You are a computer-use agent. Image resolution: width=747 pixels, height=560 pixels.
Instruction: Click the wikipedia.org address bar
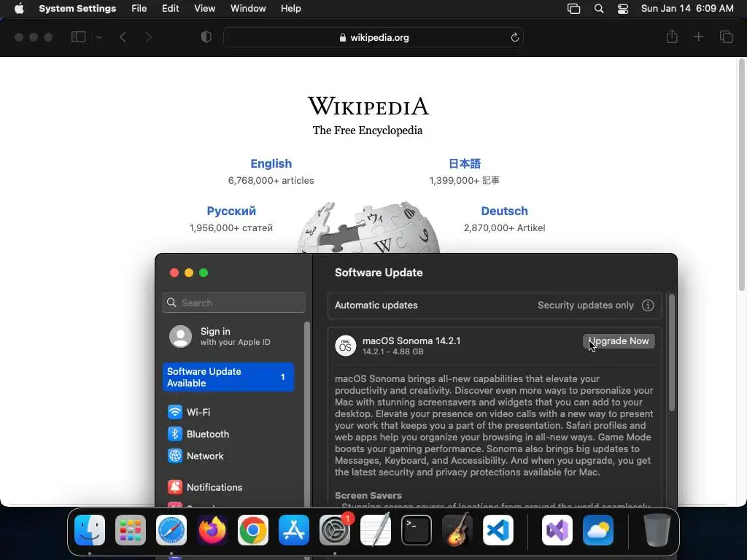pos(373,37)
